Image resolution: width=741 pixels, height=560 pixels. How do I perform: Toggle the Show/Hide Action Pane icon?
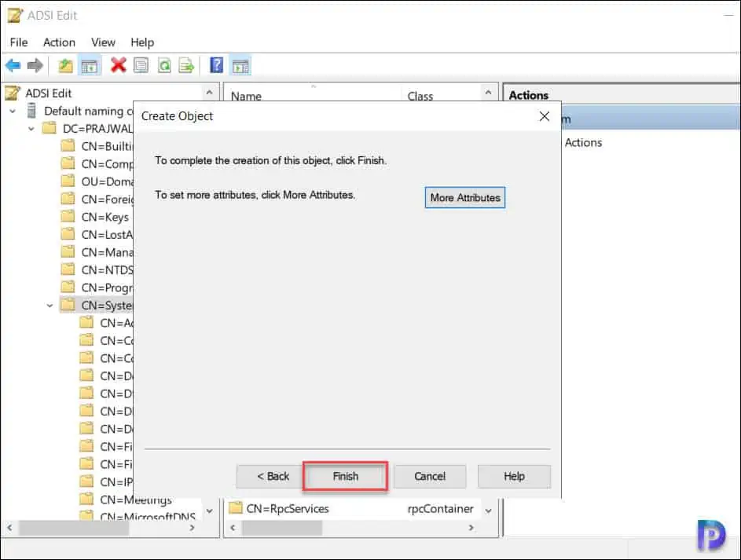240,66
